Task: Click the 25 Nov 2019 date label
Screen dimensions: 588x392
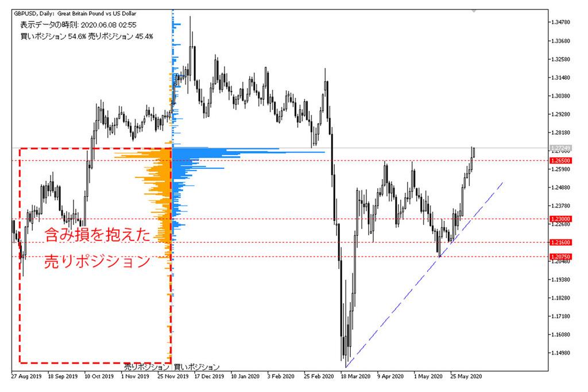Action: pyautogui.click(x=173, y=377)
